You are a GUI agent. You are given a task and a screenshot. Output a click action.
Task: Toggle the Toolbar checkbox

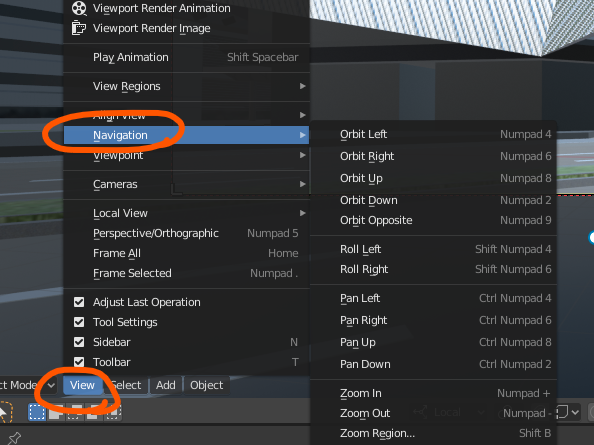[x=79, y=362]
